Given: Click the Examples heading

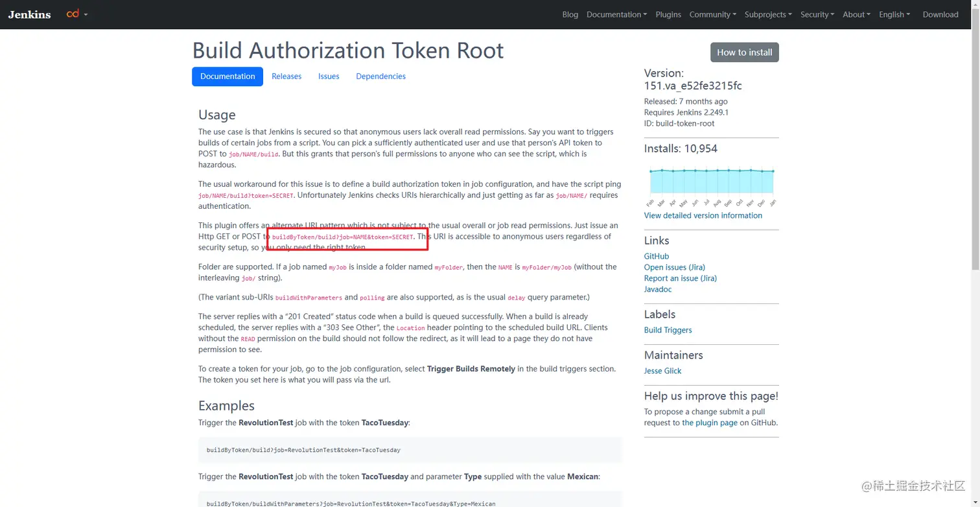Looking at the screenshot, I should [x=226, y=406].
